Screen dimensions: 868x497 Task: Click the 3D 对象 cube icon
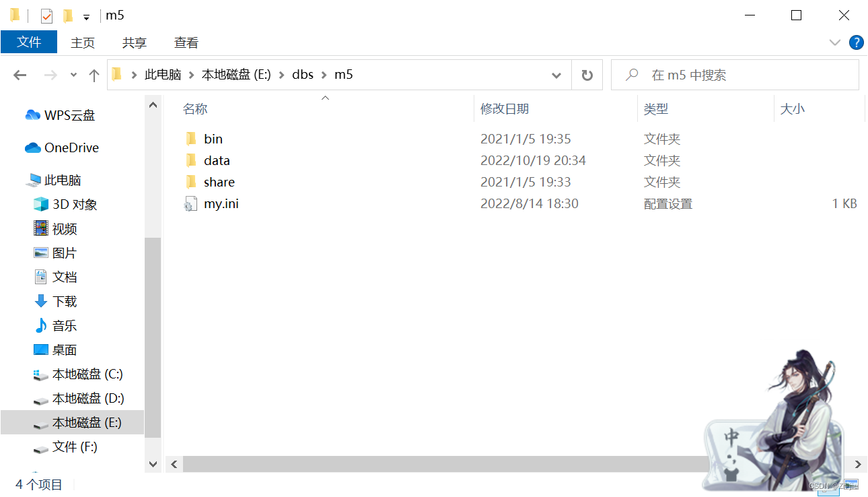(41, 204)
